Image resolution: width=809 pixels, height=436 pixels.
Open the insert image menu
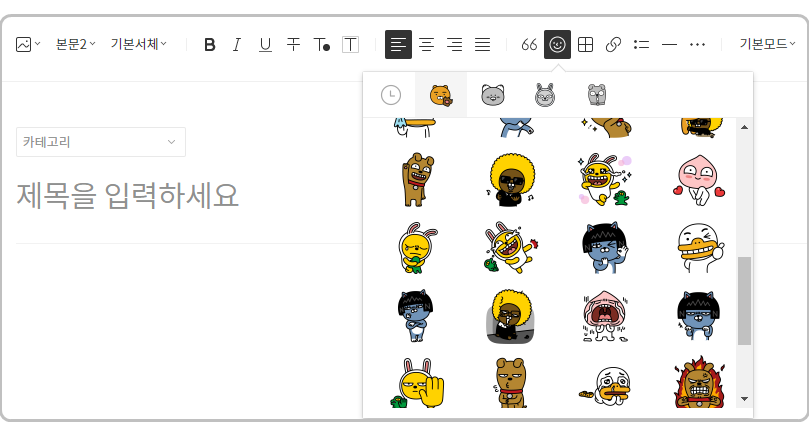pyautogui.click(x=28, y=44)
